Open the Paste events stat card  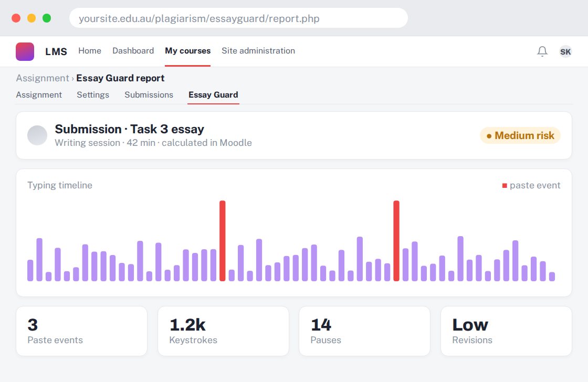(82, 331)
